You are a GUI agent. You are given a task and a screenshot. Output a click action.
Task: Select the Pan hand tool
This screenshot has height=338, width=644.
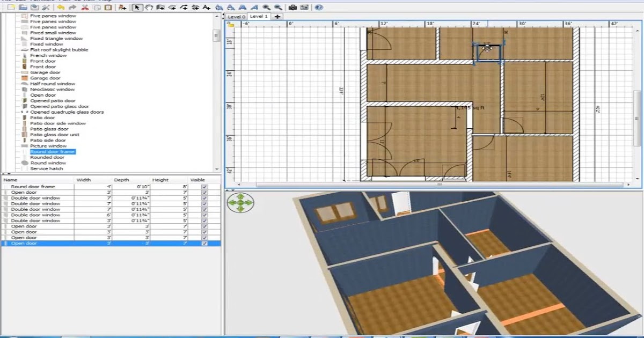(x=149, y=8)
